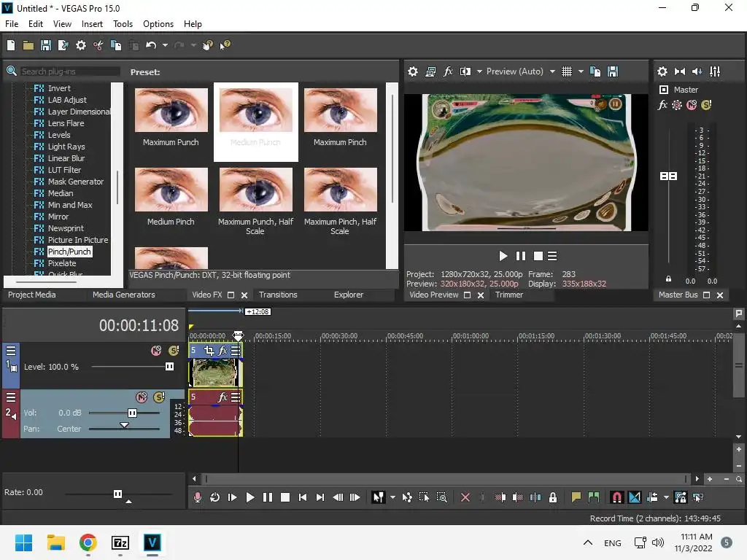Open the Tools menu
The width and height of the screenshot is (747, 560).
pos(123,24)
